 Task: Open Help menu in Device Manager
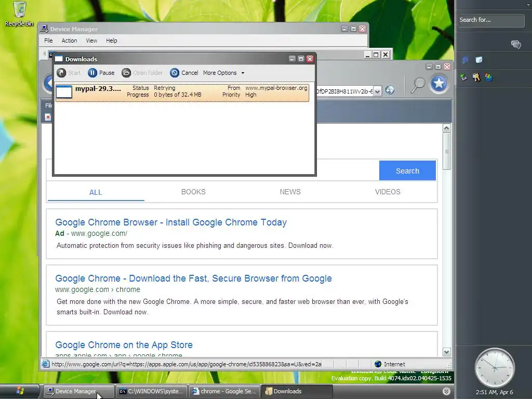point(111,41)
